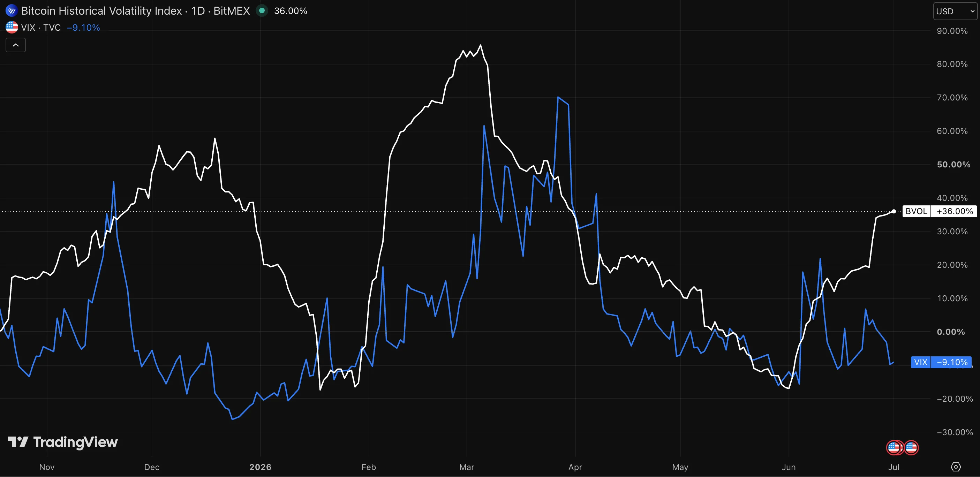
Task: Click the Mar label on time axis
Action: tap(467, 467)
